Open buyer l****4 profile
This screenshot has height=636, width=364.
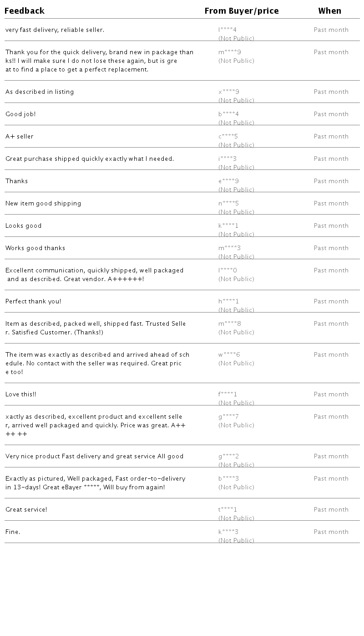pos(227,30)
